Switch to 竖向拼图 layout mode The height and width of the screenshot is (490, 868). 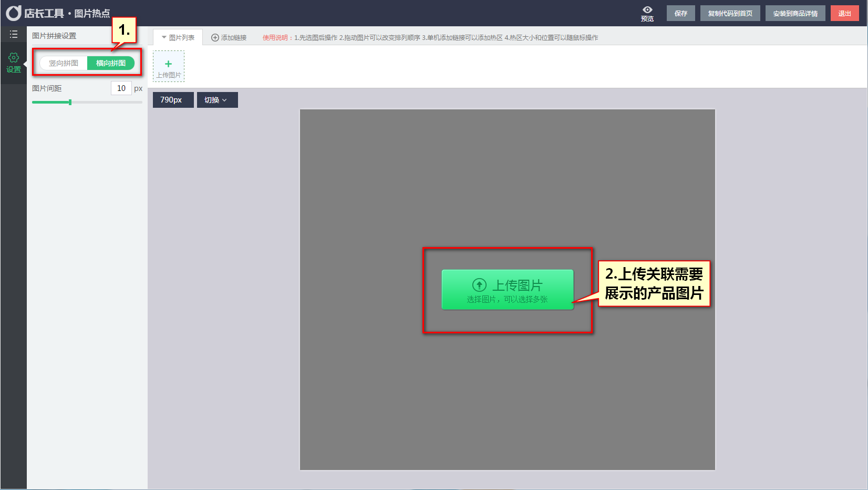(x=64, y=63)
